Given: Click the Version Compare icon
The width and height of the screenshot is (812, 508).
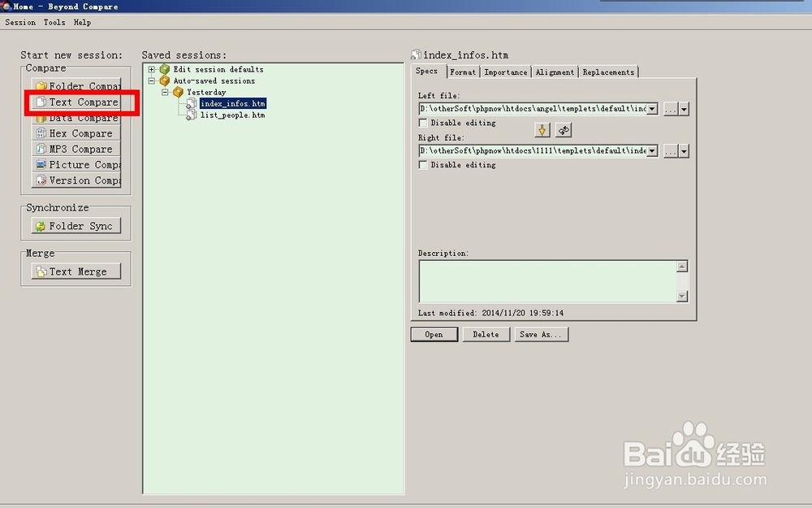Looking at the screenshot, I should (x=41, y=180).
